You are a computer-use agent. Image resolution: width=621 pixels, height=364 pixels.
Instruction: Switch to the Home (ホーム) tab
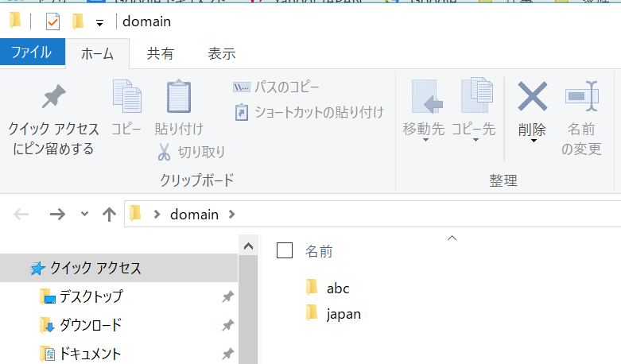tap(97, 53)
